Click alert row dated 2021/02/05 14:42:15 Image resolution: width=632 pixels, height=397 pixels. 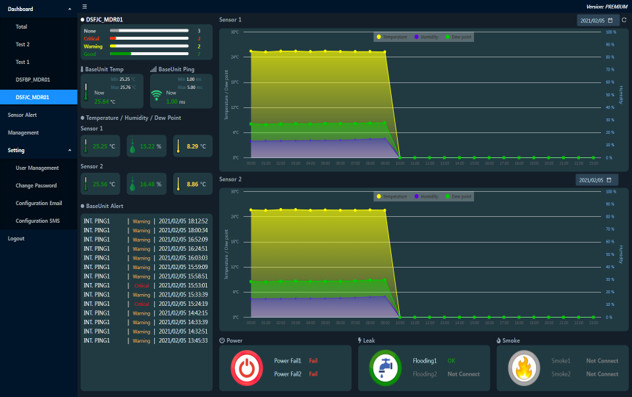click(x=146, y=313)
